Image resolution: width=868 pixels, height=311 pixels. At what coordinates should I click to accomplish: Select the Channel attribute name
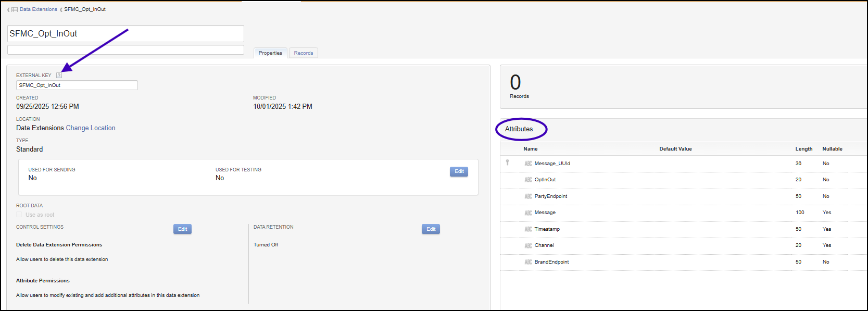click(x=544, y=245)
